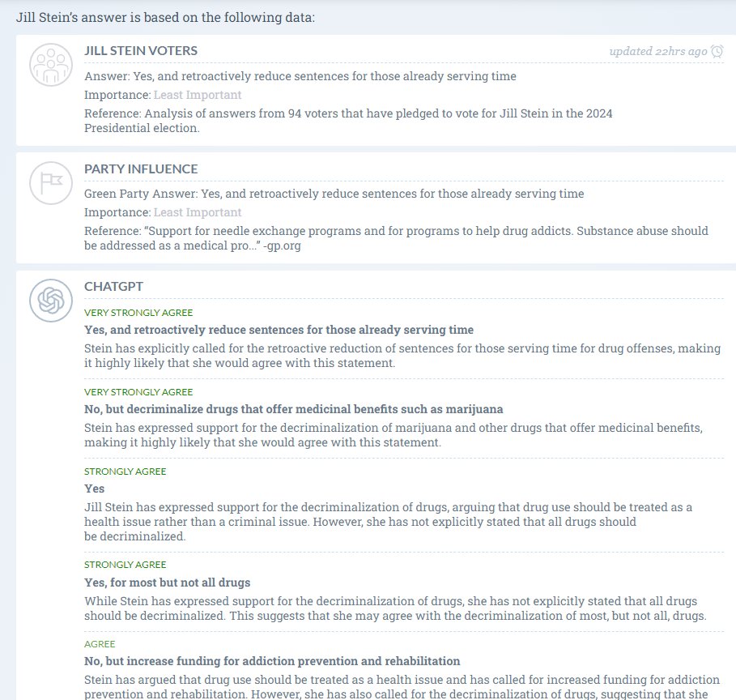Click the 94 voters reference text
The height and width of the screenshot is (700, 736).
[x=348, y=121]
